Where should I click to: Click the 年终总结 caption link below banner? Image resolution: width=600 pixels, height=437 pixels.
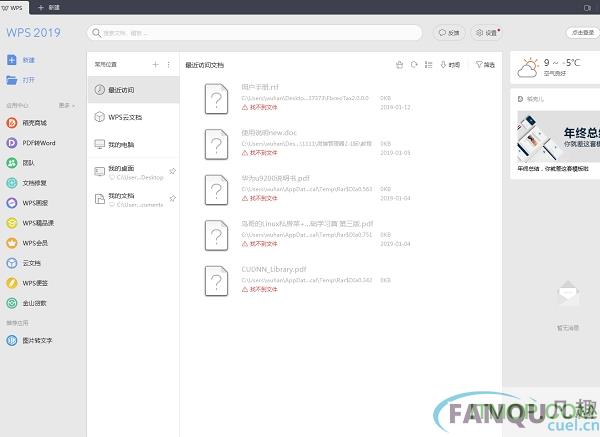[553, 168]
